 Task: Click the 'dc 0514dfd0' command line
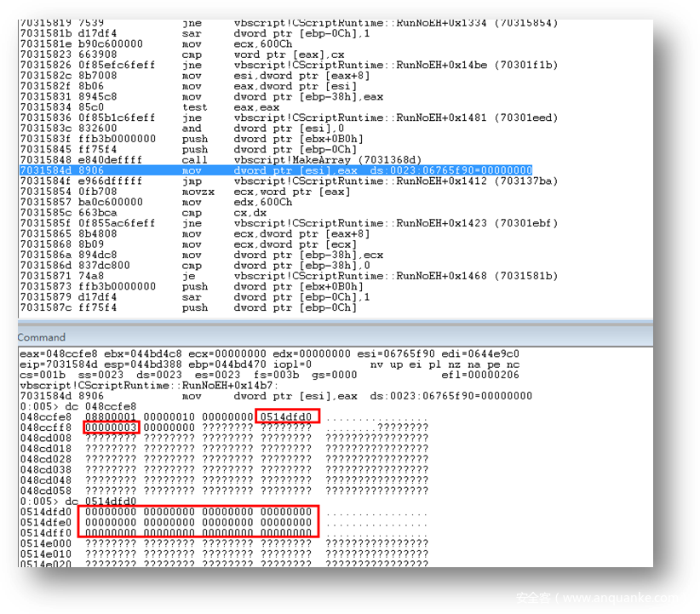[77, 502]
